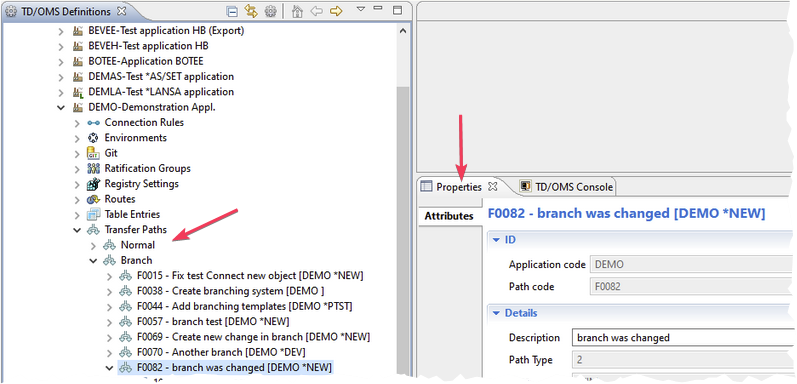The width and height of the screenshot is (797, 384).
Task: Close the Properties tab with X
Action: click(492, 187)
